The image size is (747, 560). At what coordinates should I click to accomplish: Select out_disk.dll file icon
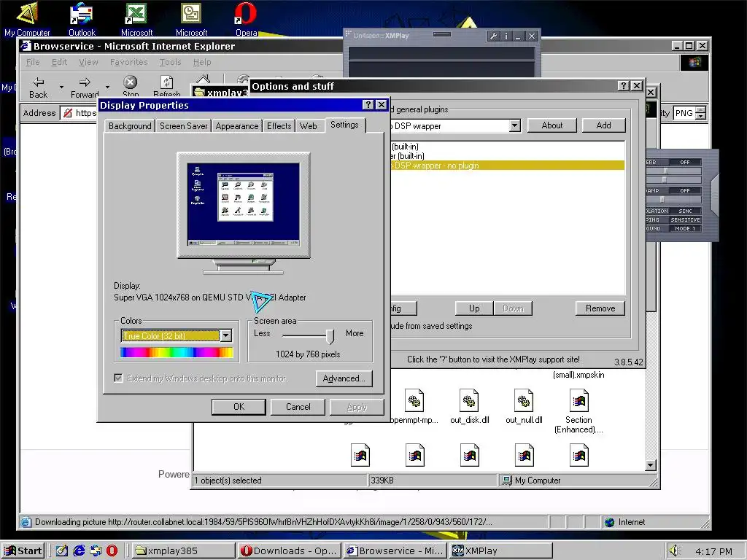tap(469, 401)
